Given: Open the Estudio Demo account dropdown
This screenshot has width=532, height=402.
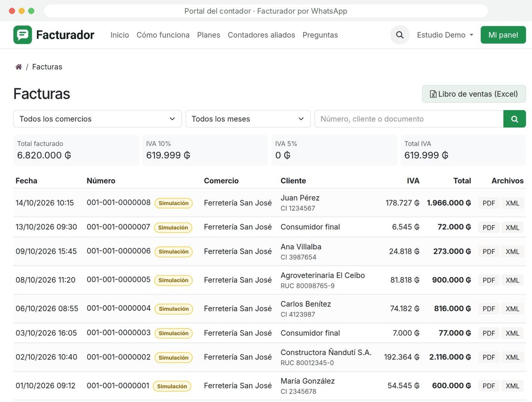Looking at the screenshot, I should (x=445, y=35).
